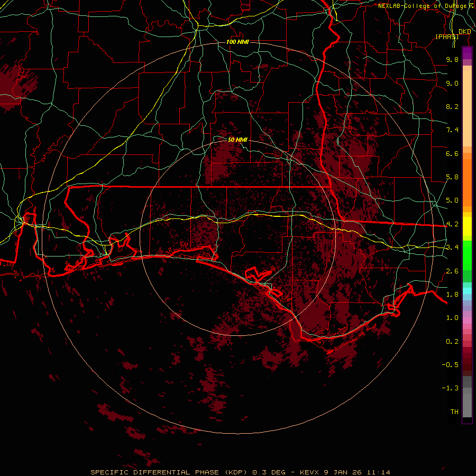Click the 4.2 value on the color scale
476x476 pixels.
point(452,224)
